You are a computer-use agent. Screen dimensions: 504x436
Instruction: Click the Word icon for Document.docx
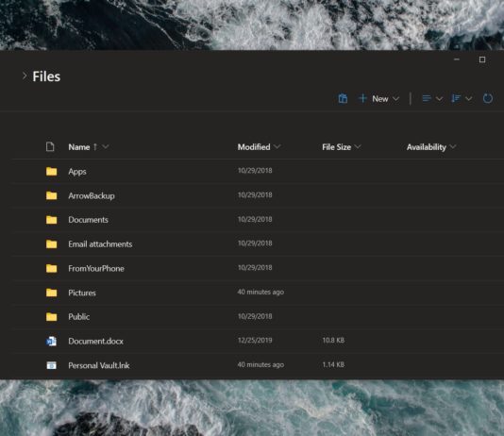click(x=51, y=342)
